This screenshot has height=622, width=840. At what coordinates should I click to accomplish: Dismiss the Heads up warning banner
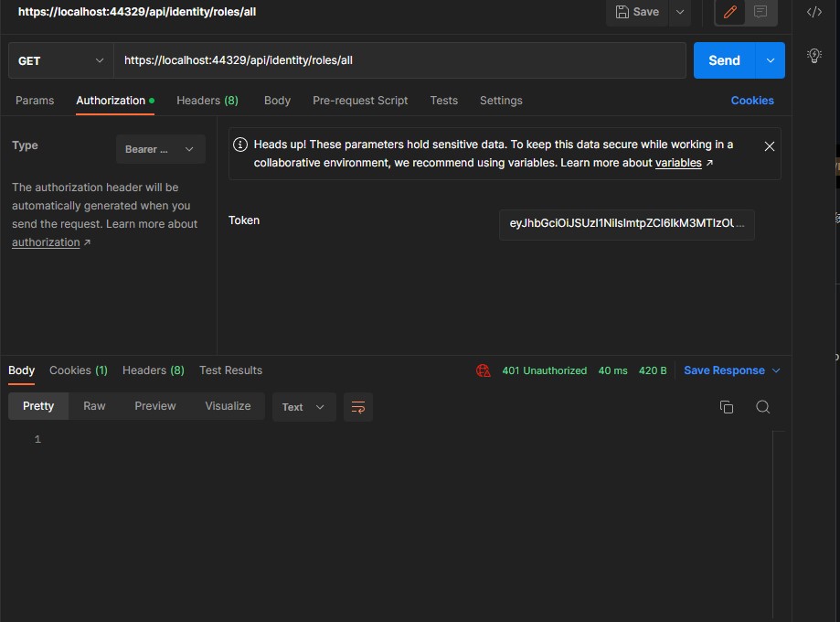769,145
